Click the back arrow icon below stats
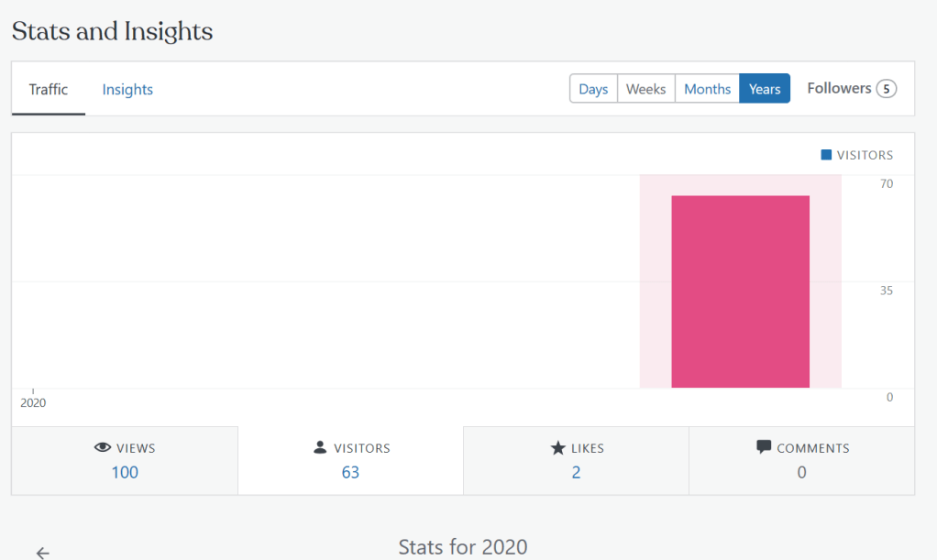The height and width of the screenshot is (560, 937). pyautogui.click(x=42, y=553)
